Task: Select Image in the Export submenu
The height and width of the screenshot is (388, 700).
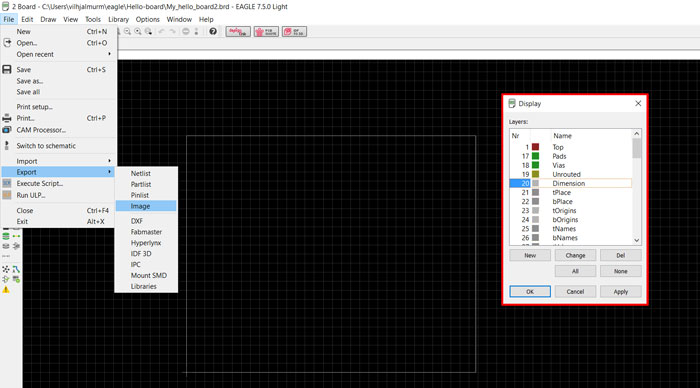Action: tap(146, 206)
